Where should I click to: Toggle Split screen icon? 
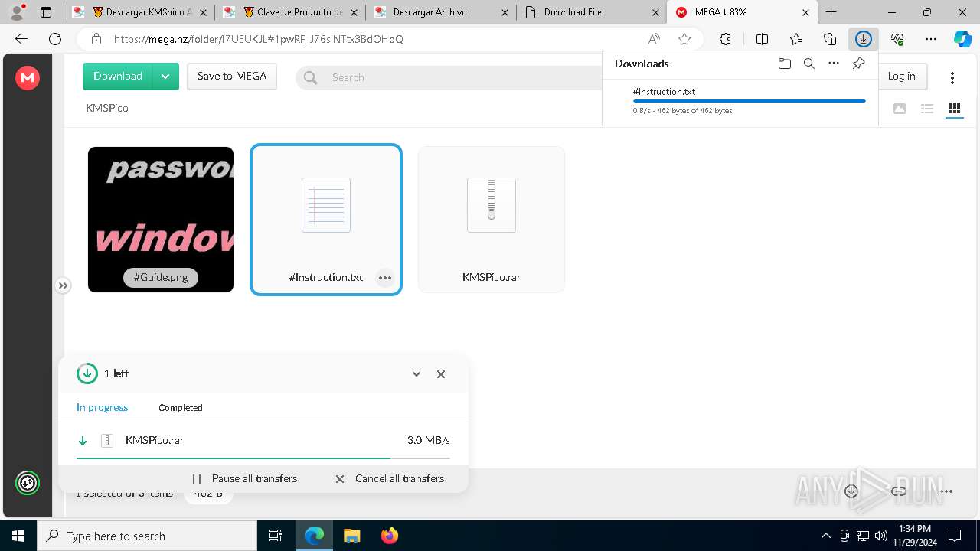tap(762, 39)
